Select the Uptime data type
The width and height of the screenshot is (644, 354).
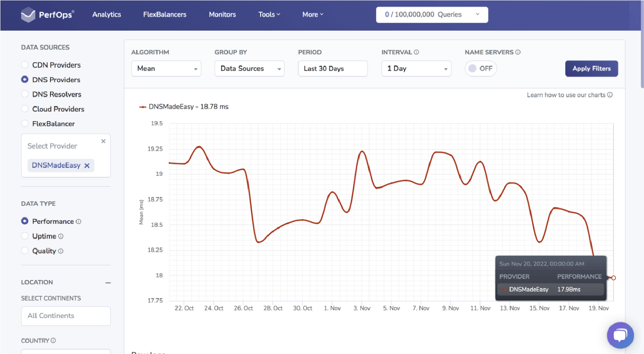coord(25,236)
